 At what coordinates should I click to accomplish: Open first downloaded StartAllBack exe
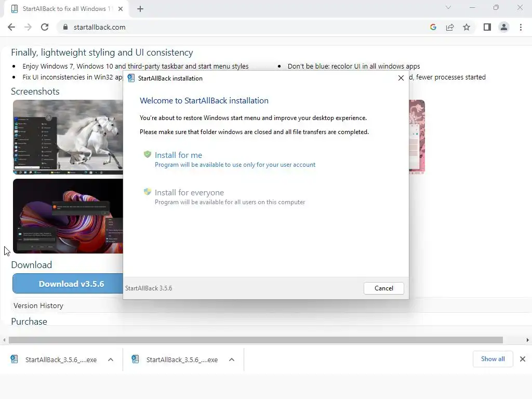pos(61,360)
